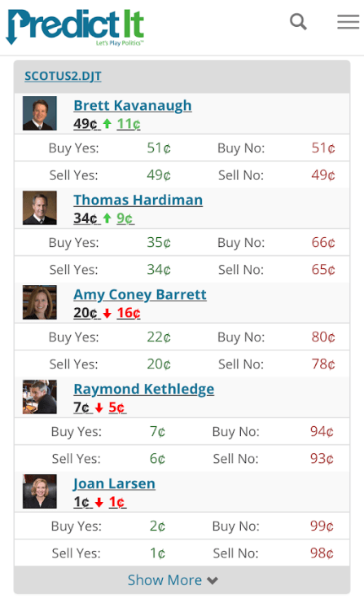Sell No on Larsen at 98¢

click(x=322, y=553)
